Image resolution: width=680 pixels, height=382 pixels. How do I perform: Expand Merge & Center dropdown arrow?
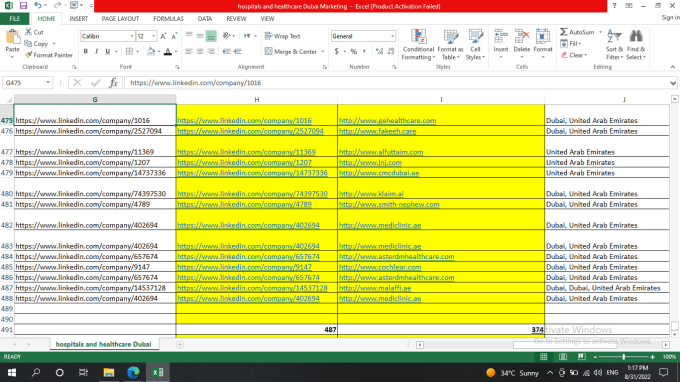(323, 52)
